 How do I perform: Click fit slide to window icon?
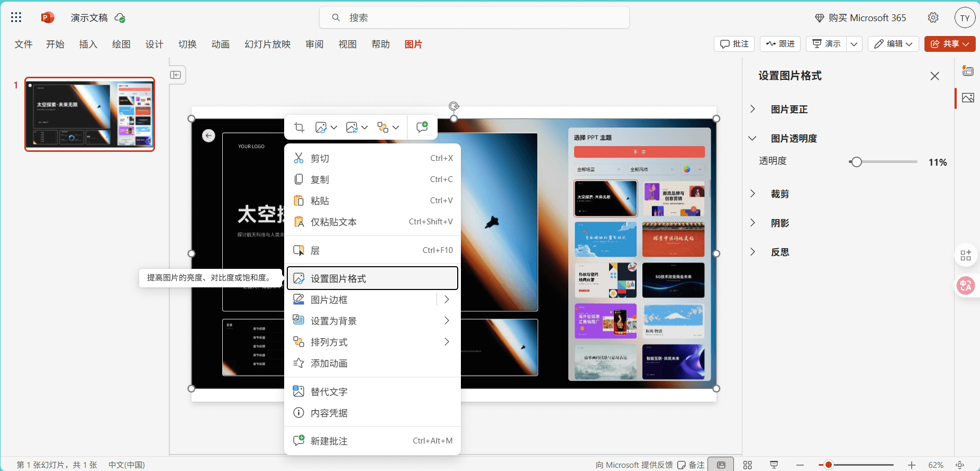pyautogui.click(x=960, y=465)
